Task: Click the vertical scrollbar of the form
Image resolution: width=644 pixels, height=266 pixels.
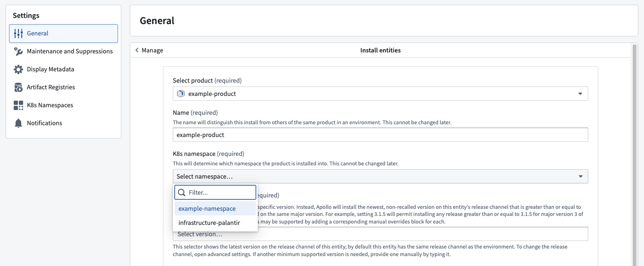Action: pos(635,155)
